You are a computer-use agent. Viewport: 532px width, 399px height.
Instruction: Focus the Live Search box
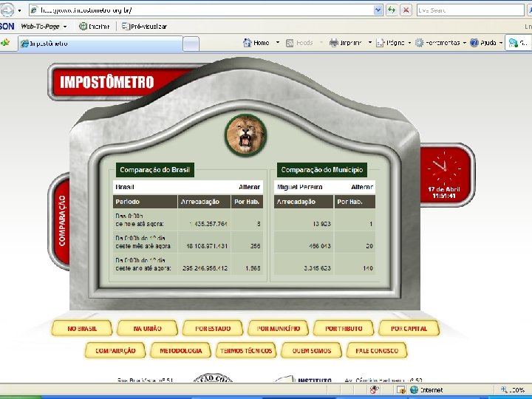tap(470, 10)
